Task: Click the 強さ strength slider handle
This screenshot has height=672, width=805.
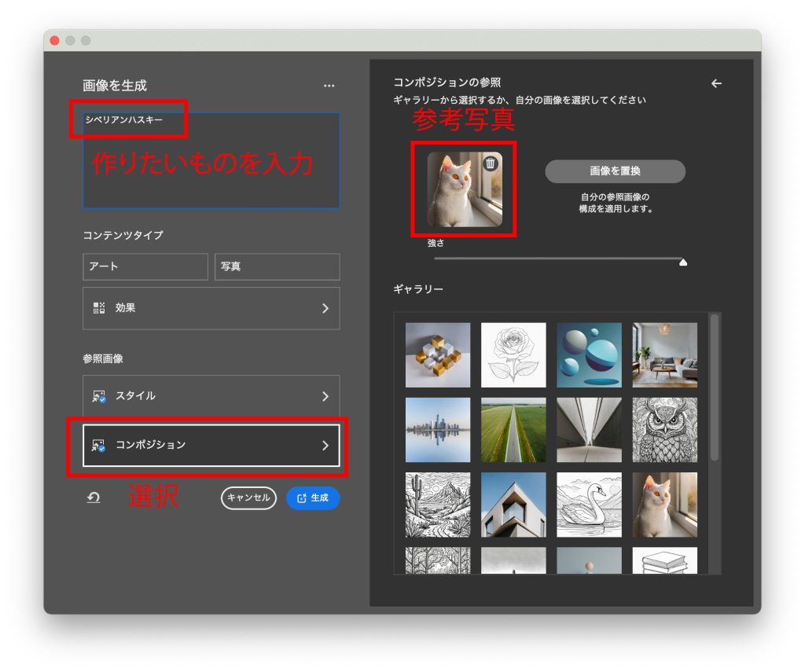Action: pyautogui.click(x=683, y=263)
